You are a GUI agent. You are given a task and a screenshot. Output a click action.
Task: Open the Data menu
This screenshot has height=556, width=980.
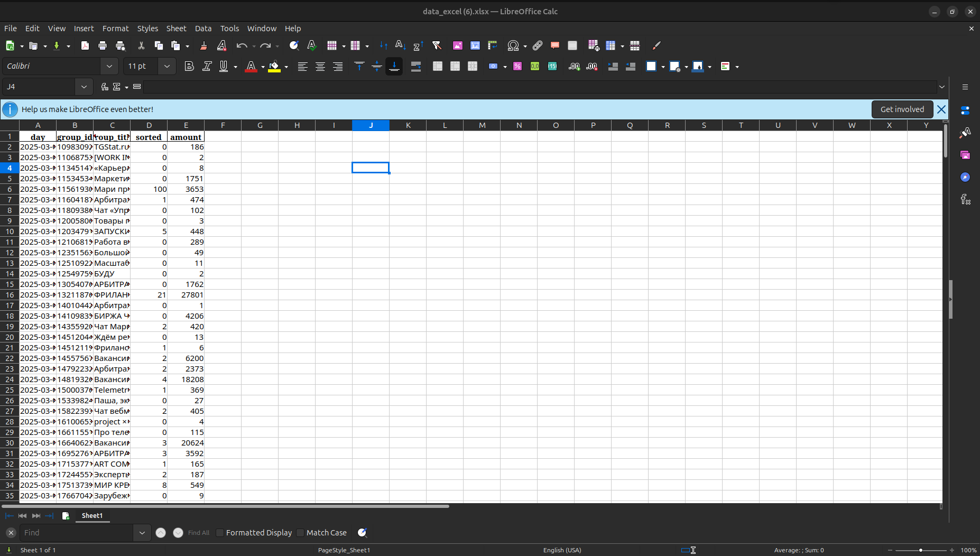coord(203,29)
